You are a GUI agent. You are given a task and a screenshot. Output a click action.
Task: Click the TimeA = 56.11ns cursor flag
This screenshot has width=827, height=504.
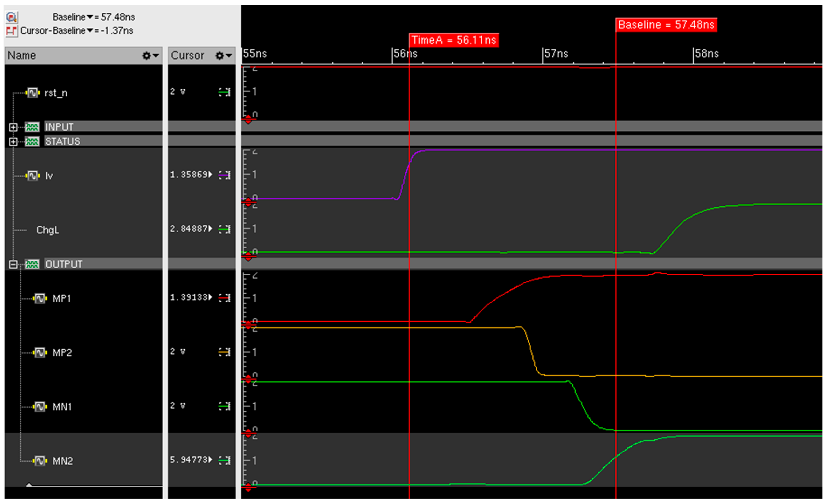point(454,40)
